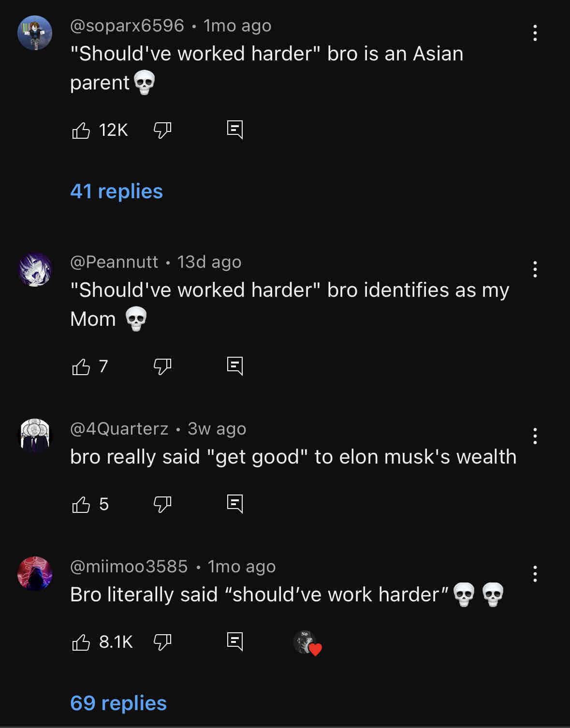Like the @miimoo3585 comment with 8.1K likes

click(81, 642)
